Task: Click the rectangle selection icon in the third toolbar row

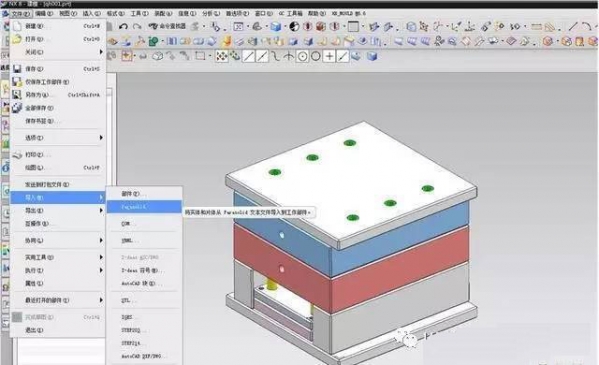Action: click(200, 56)
